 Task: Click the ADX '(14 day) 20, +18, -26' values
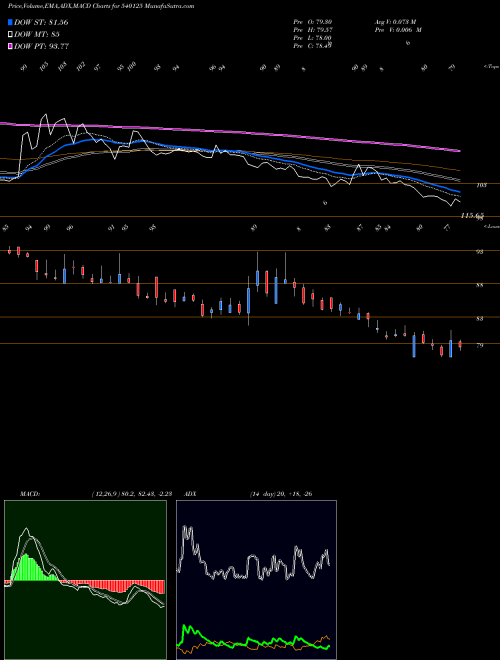[x=281, y=494]
